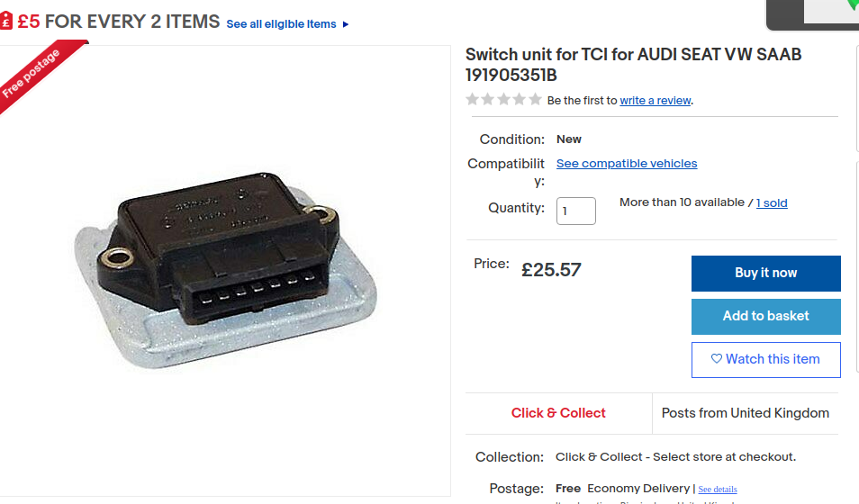Click the first rating star
The width and height of the screenshot is (859, 504).
(x=472, y=99)
